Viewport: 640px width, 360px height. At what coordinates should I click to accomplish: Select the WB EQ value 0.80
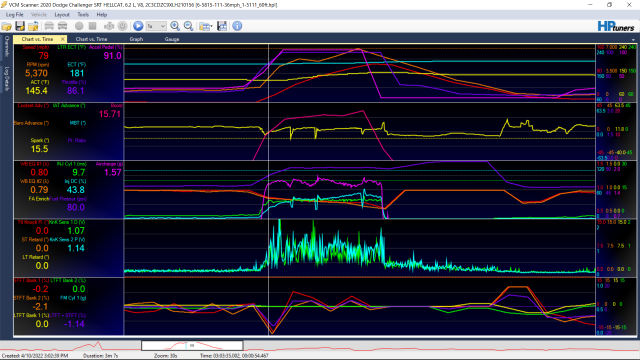click(39, 172)
